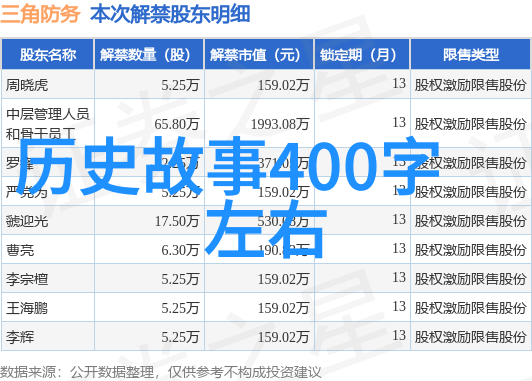532x381 pixels.
Task: Click shareholder name 周晓虎
Action: (27, 85)
